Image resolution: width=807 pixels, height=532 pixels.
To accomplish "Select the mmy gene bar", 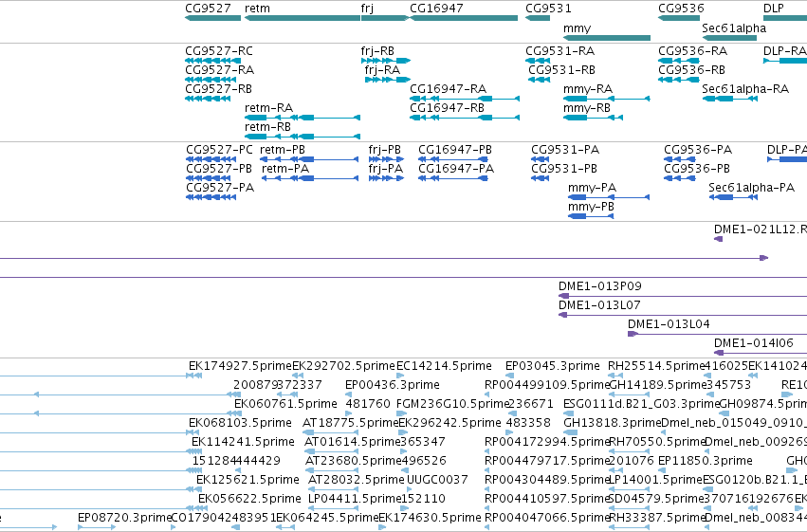I will pos(607,38).
